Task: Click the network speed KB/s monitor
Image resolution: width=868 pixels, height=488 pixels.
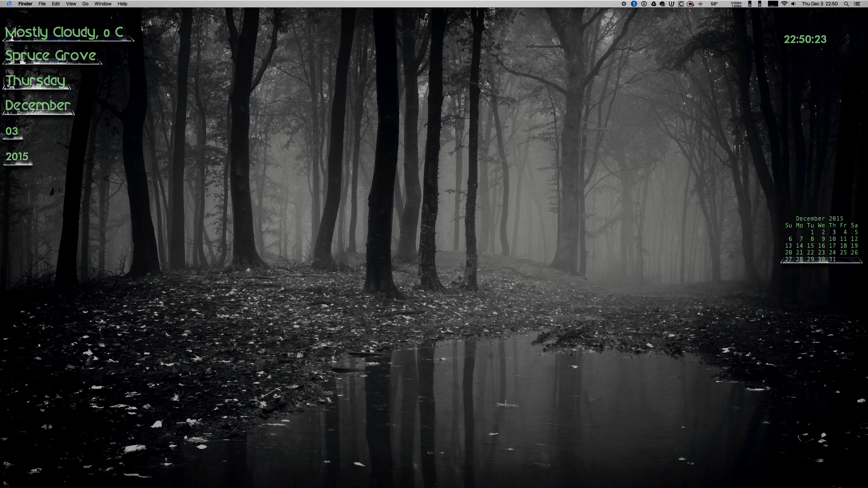Action: coord(736,4)
